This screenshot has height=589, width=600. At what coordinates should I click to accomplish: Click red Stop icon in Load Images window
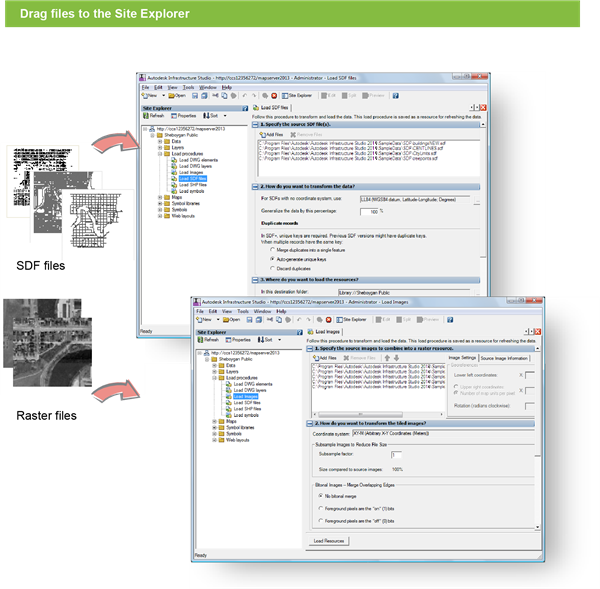coord(329,320)
